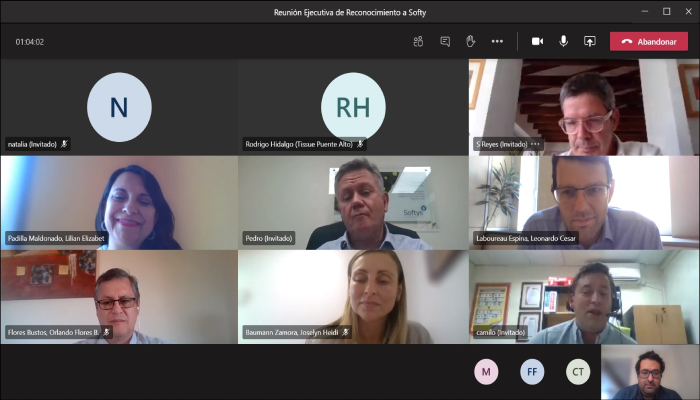This screenshot has width=700, height=400.
Task: Click the Padilla Maldonado name label
Action: [56, 238]
